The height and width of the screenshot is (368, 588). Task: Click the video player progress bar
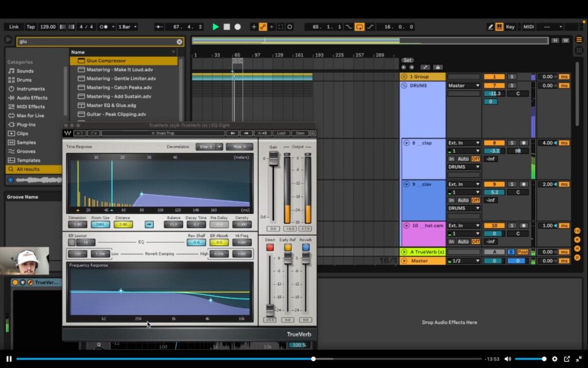[x=249, y=359]
